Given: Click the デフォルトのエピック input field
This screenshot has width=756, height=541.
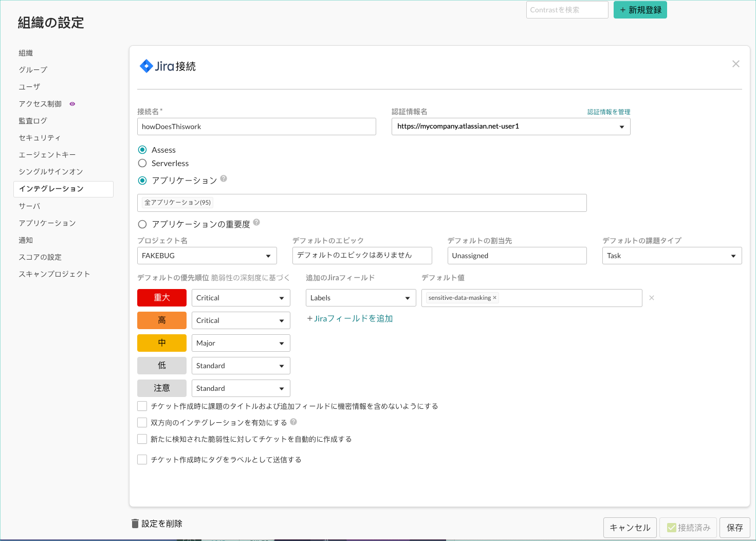Looking at the screenshot, I should (362, 256).
